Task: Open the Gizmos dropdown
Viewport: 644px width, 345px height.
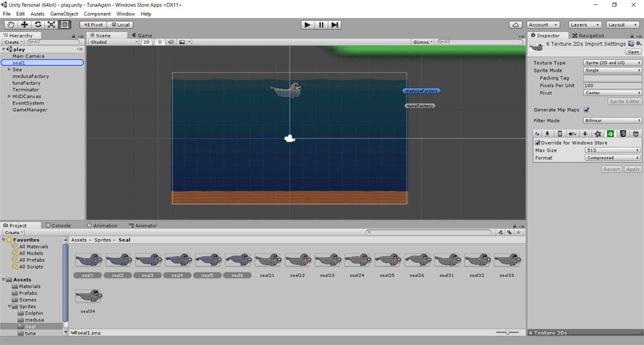Action: point(423,42)
